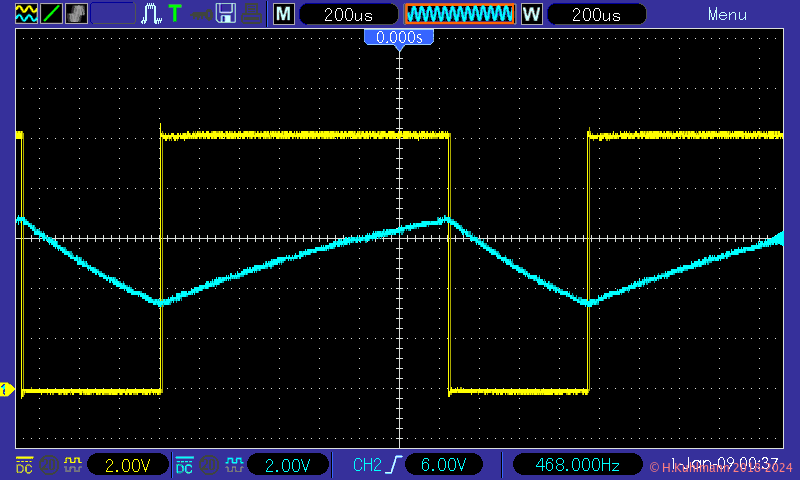Open channel 1 2.00V scale setting
800x480 pixels.
pos(127,465)
